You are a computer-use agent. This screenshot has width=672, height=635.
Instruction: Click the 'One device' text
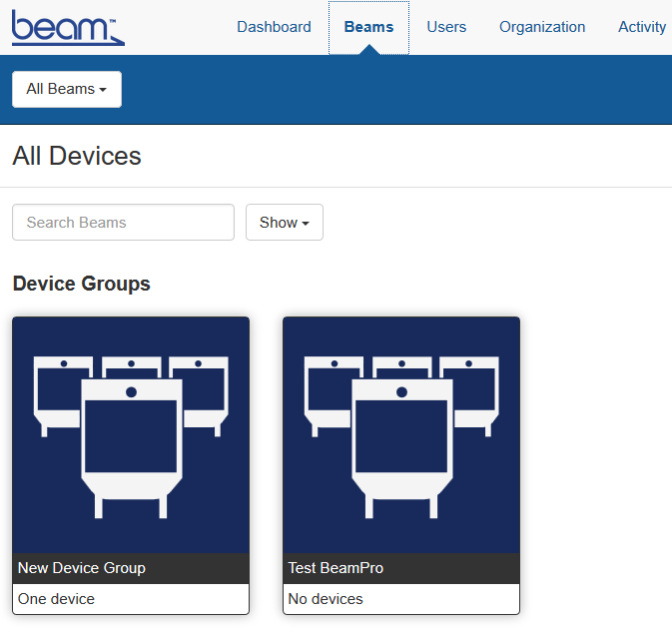coord(56,599)
